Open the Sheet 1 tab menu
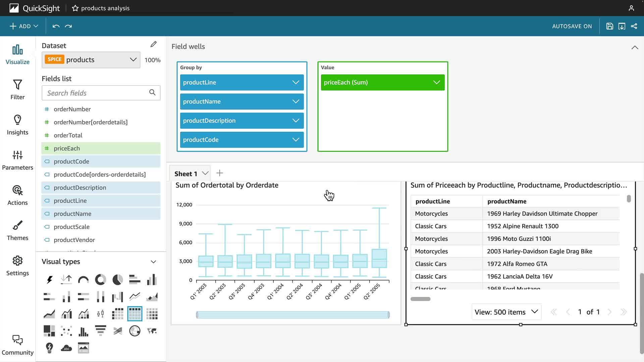Viewport: 644px width, 362px height. (x=205, y=173)
